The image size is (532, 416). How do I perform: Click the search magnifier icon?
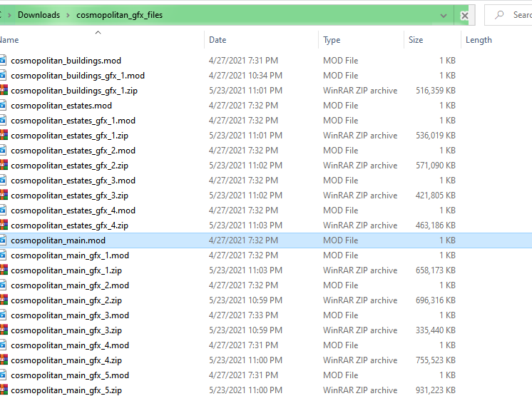coord(499,15)
